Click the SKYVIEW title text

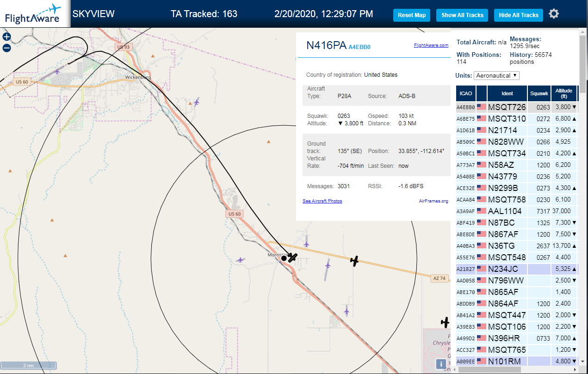93,14
